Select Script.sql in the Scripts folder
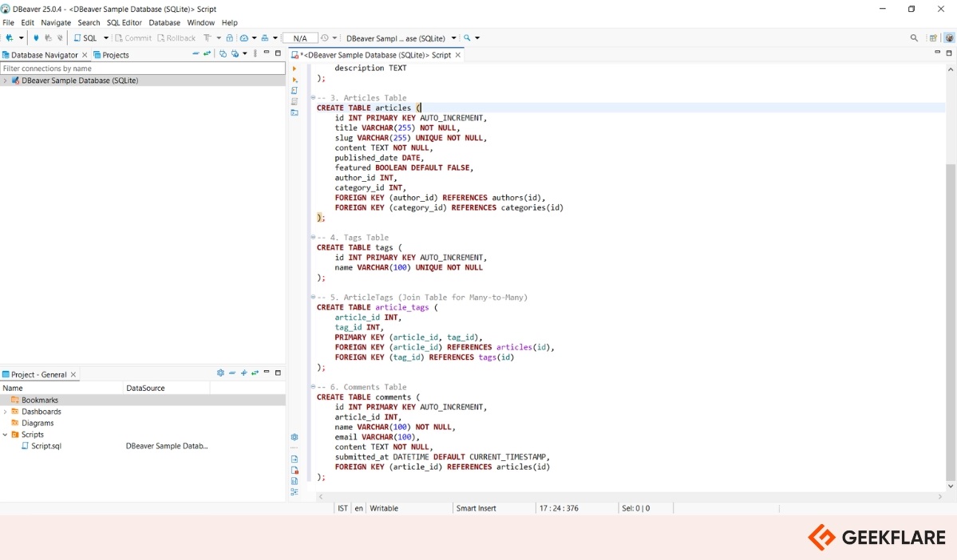The image size is (957, 560). [x=46, y=446]
